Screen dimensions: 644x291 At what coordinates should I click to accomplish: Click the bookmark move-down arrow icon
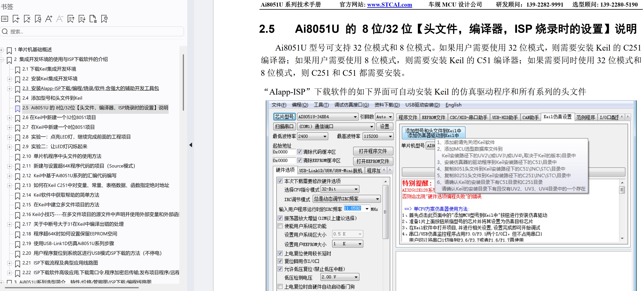pos(82,19)
